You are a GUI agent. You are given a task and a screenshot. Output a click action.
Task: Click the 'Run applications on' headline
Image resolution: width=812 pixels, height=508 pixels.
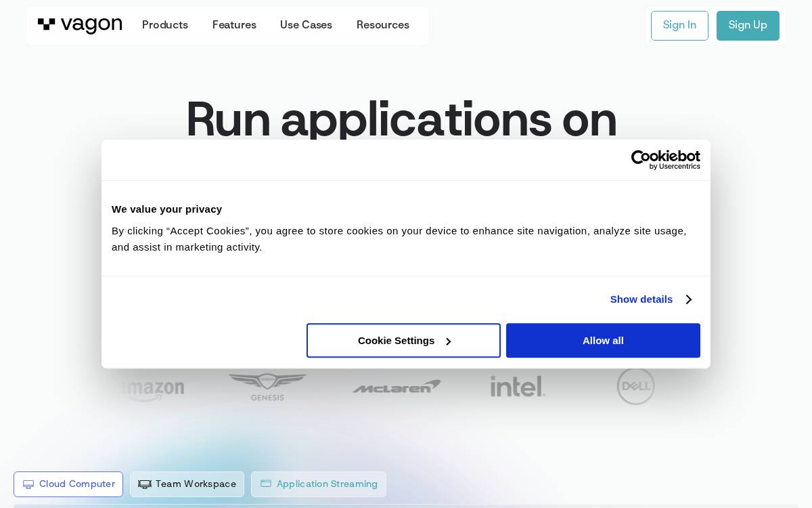click(x=401, y=121)
